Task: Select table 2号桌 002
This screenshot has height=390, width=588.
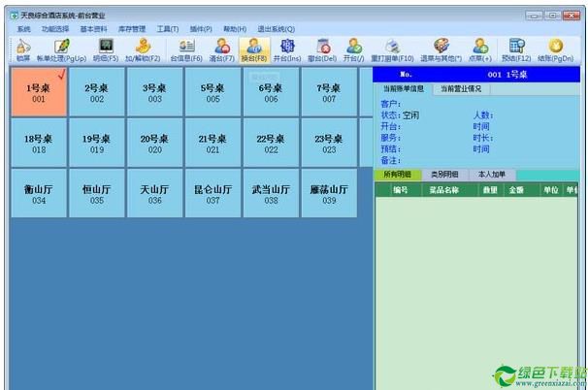Action: (97, 92)
